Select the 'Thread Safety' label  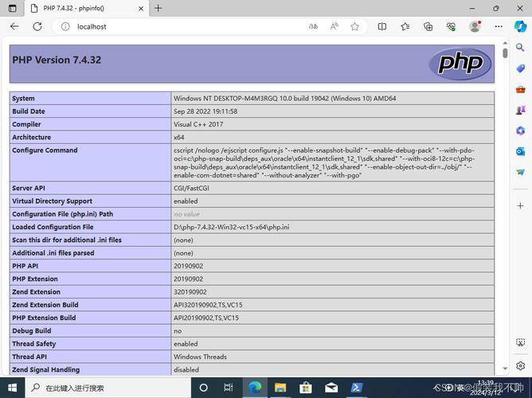[x=34, y=344]
